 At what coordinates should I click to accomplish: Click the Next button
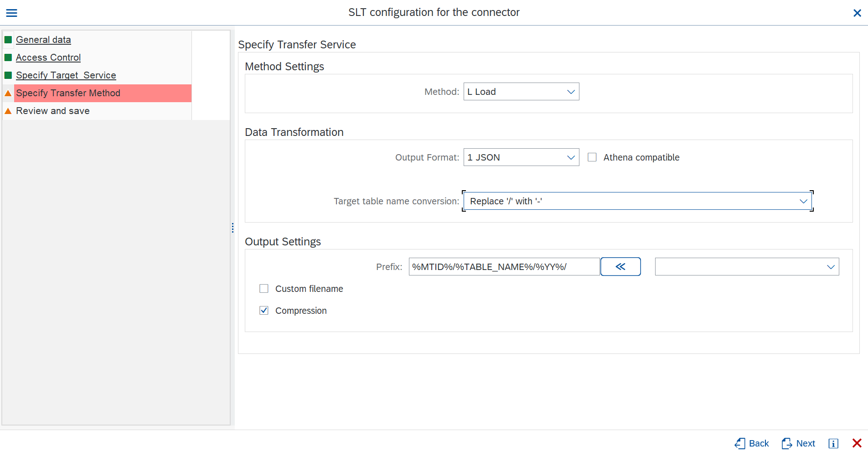(798, 443)
